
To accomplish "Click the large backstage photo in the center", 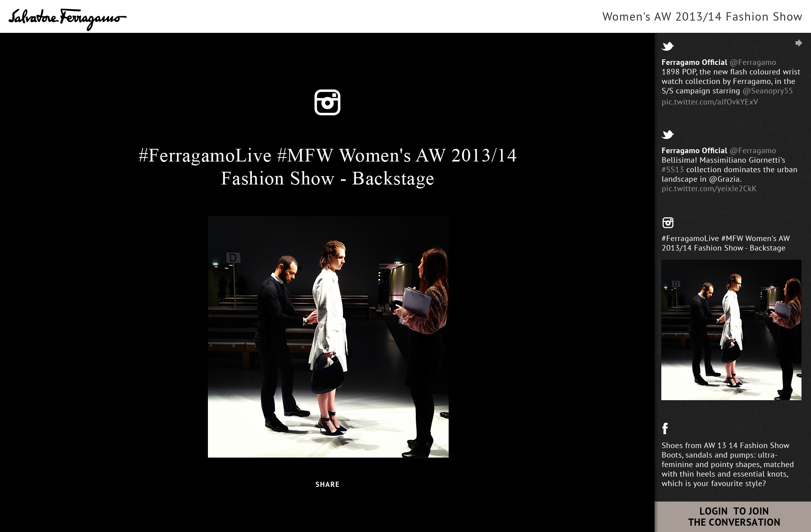I will (x=328, y=337).
